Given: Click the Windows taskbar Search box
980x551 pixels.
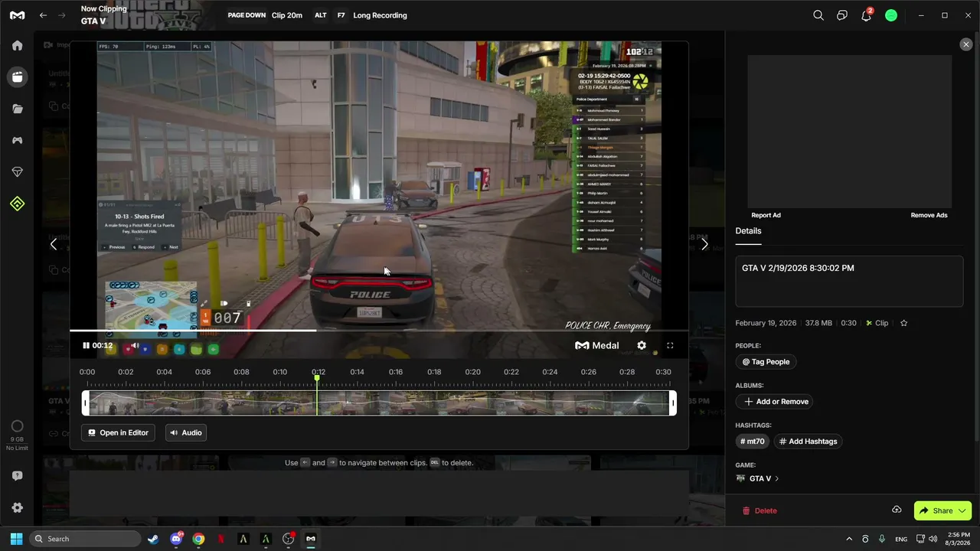Looking at the screenshot, I should pos(85,539).
